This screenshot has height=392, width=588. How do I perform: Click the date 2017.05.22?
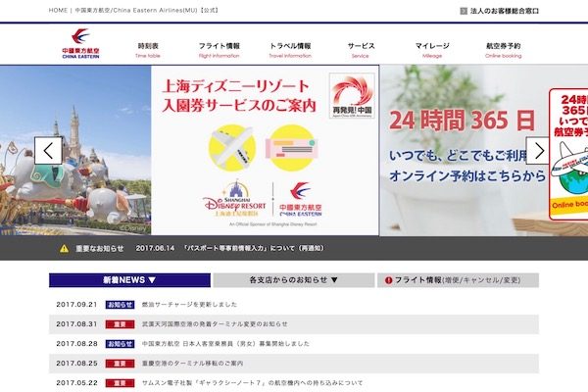click(76, 383)
